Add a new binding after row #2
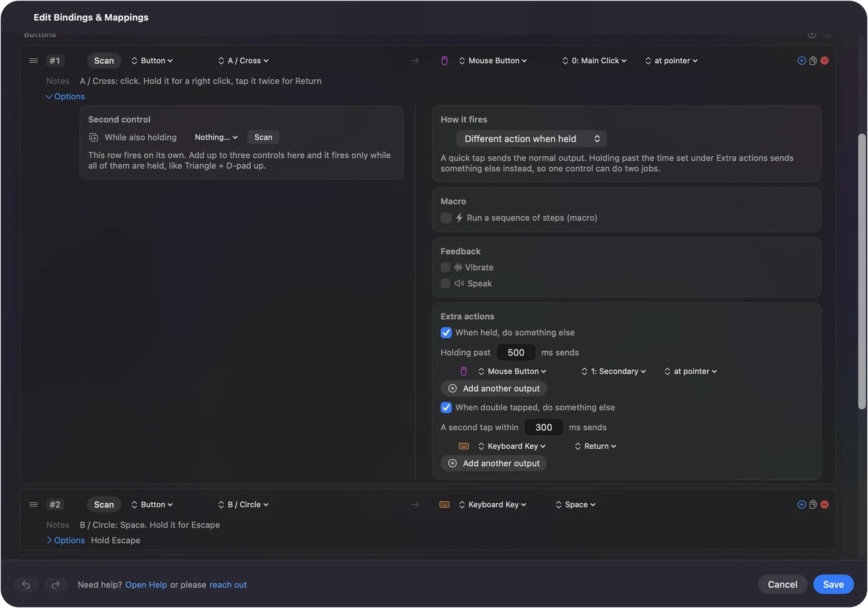Image resolution: width=868 pixels, height=608 pixels. (802, 504)
